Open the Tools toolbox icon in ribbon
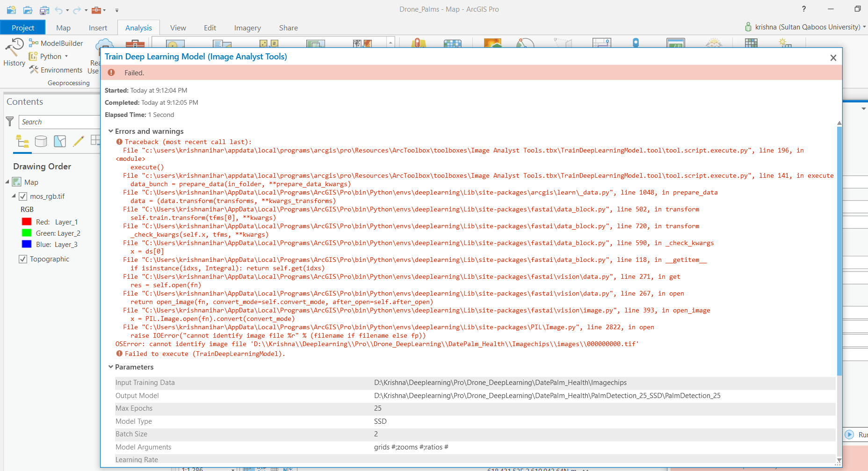 tap(135, 43)
